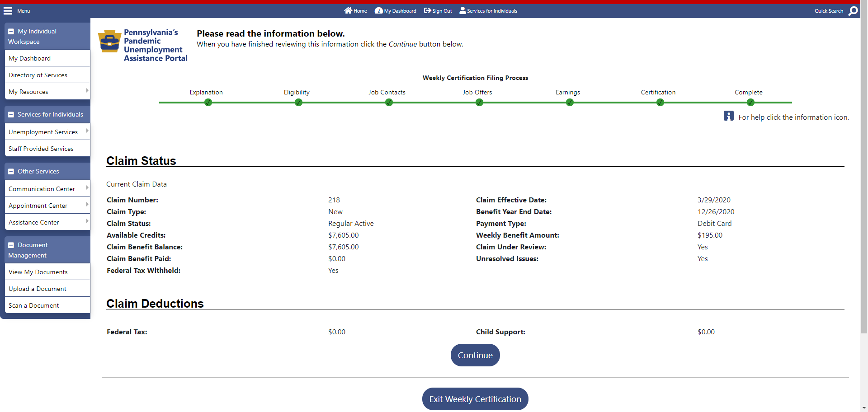Open Directory of Services menu item

pos(38,75)
